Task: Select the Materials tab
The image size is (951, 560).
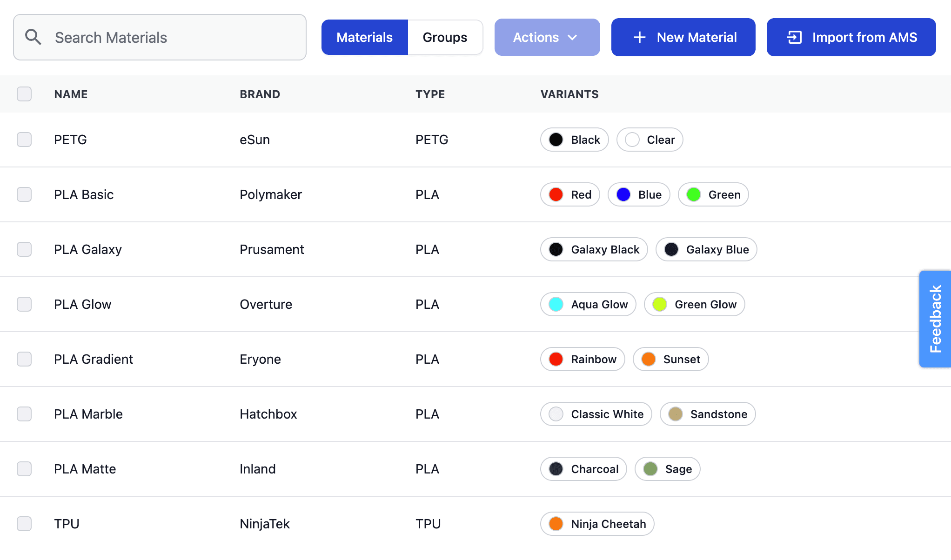Action: tap(365, 37)
